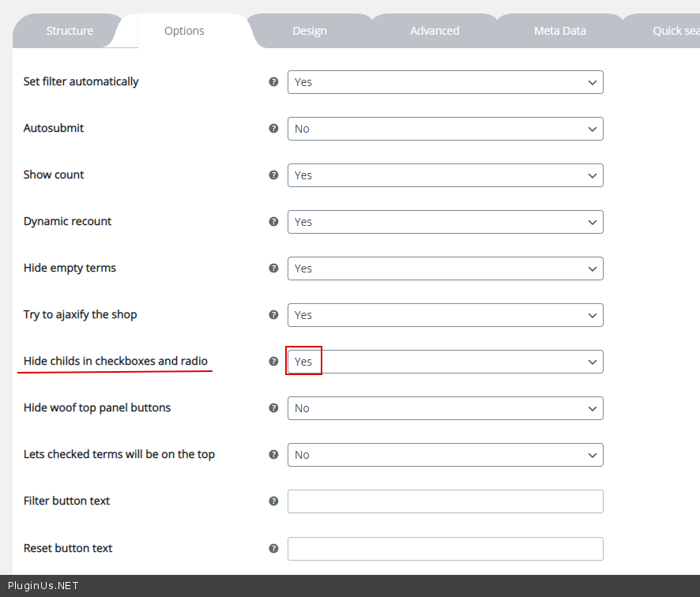This screenshot has width=700, height=597.
Task: Click help icon for Dynamic recount
Action: (273, 221)
